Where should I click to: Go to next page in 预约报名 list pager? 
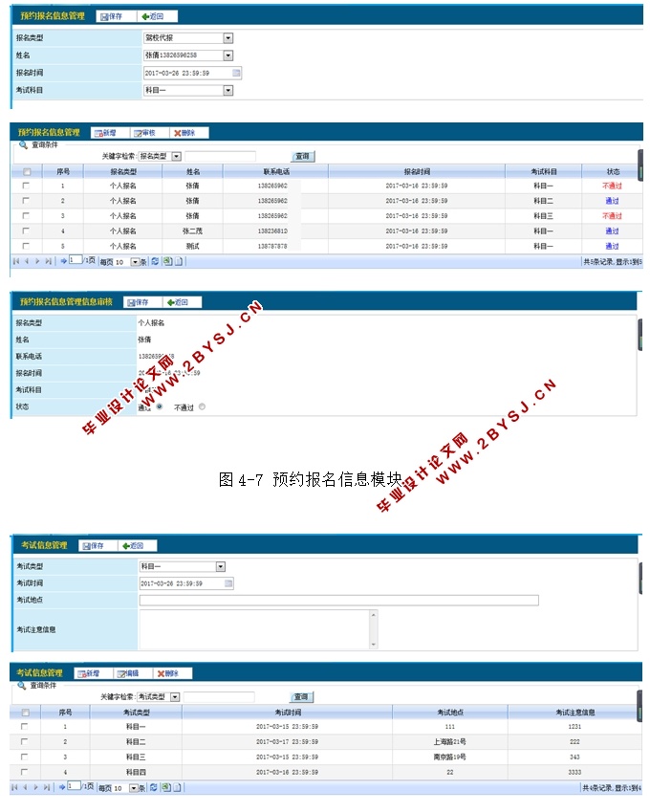[x=37, y=261]
